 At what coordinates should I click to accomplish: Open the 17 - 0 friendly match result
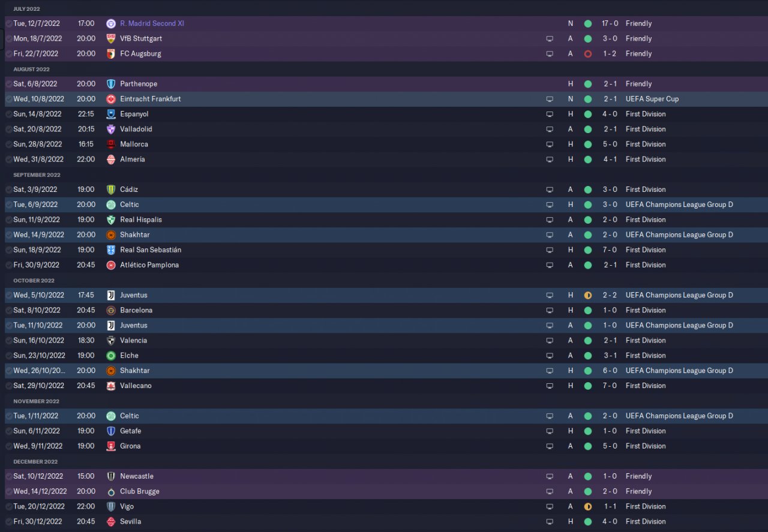pos(610,23)
